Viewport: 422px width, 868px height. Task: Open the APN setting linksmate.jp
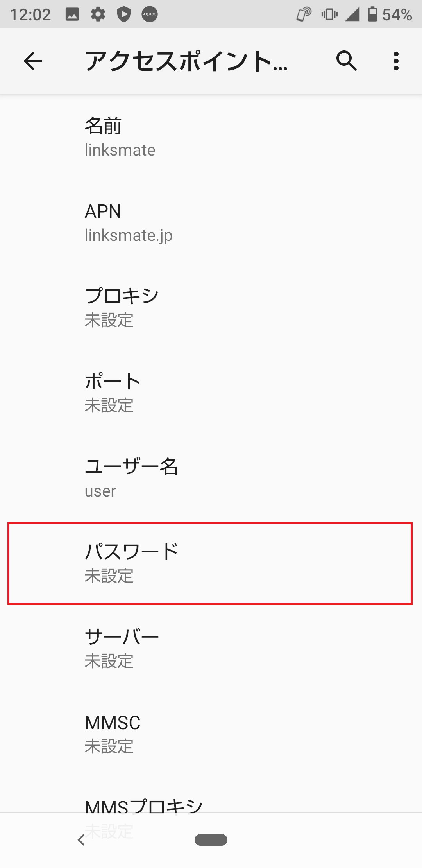point(211,222)
